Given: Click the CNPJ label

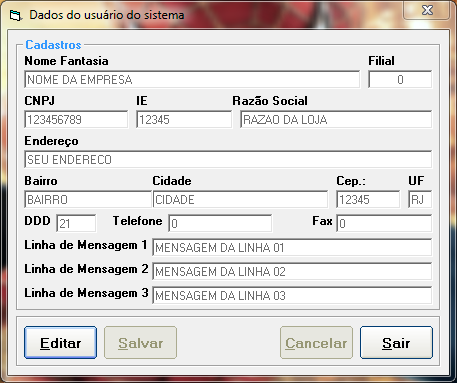Looking at the screenshot, I should click(x=40, y=101).
